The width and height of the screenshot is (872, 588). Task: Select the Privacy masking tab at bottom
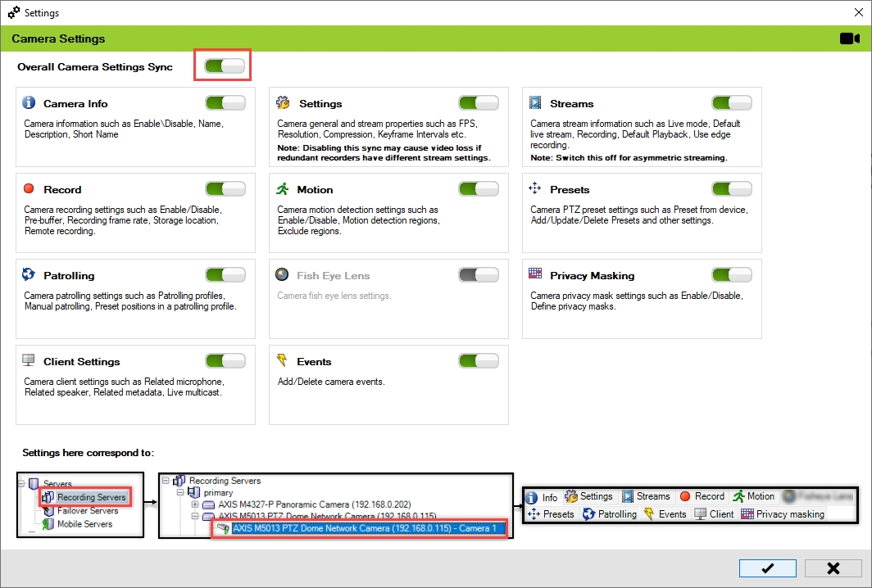coord(782,514)
